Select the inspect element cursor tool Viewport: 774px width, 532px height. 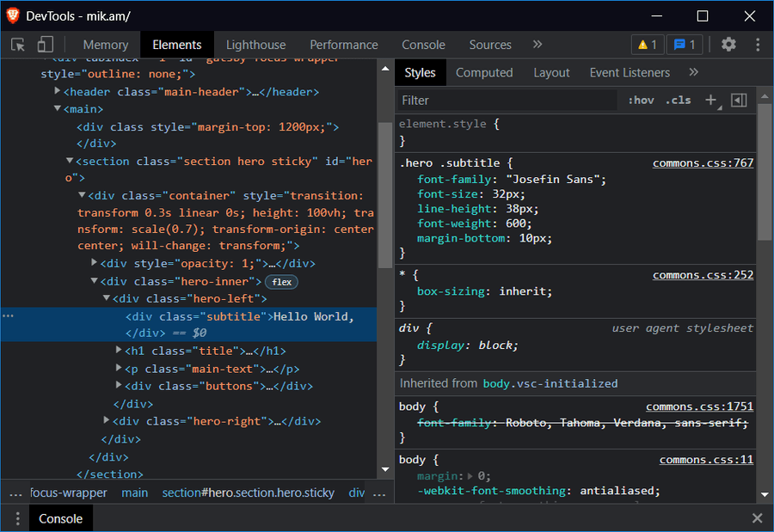tap(18, 44)
